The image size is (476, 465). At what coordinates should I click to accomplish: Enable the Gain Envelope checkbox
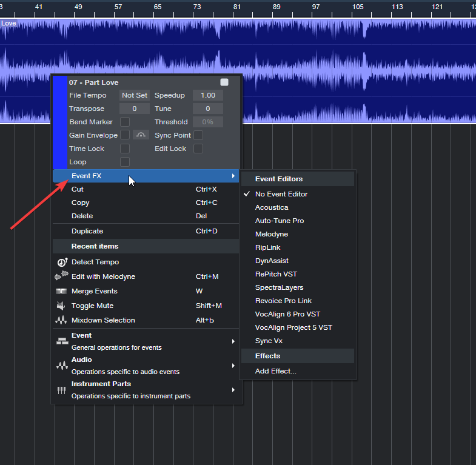(x=125, y=135)
